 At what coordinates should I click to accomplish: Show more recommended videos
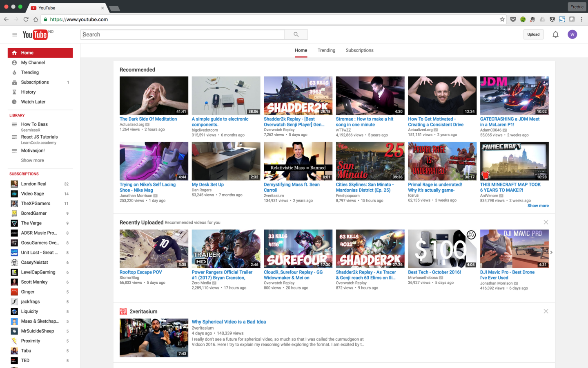point(538,206)
